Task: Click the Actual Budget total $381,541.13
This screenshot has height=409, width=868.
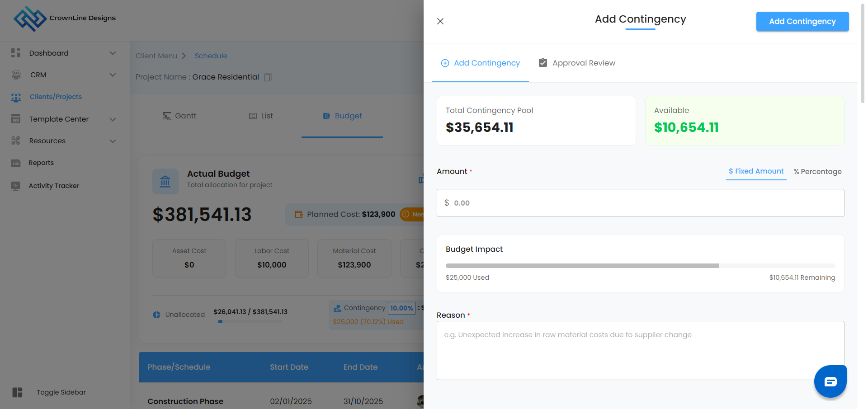Action: click(x=202, y=215)
